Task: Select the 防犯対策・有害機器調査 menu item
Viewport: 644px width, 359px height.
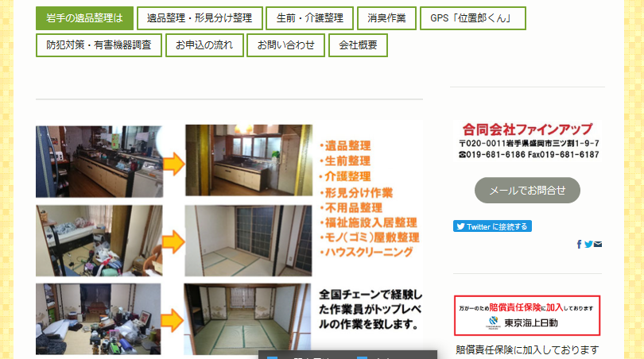Action: click(99, 45)
